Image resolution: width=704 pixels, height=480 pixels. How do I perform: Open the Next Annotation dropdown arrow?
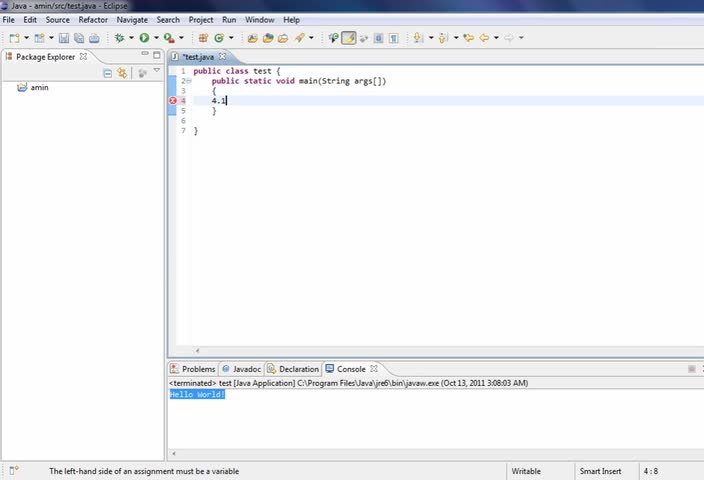pos(431,38)
